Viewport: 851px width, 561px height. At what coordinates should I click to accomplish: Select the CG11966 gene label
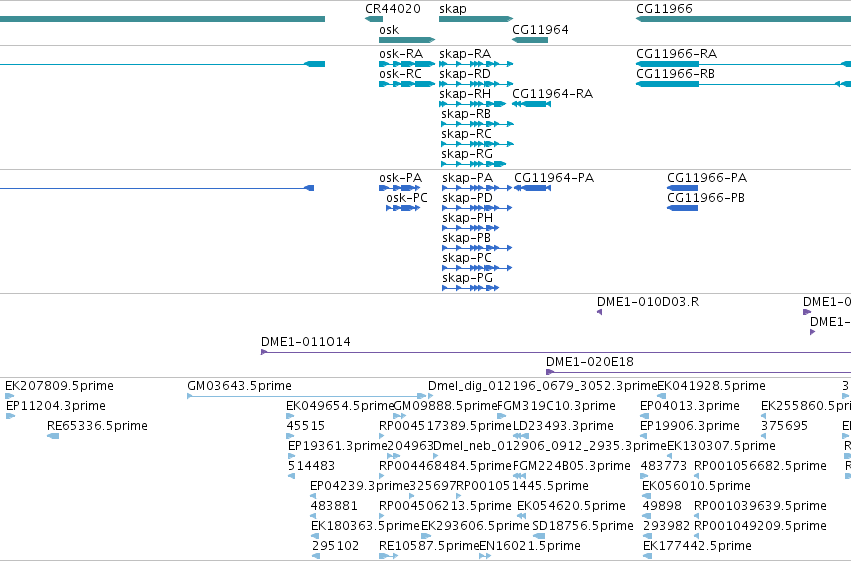(x=664, y=9)
